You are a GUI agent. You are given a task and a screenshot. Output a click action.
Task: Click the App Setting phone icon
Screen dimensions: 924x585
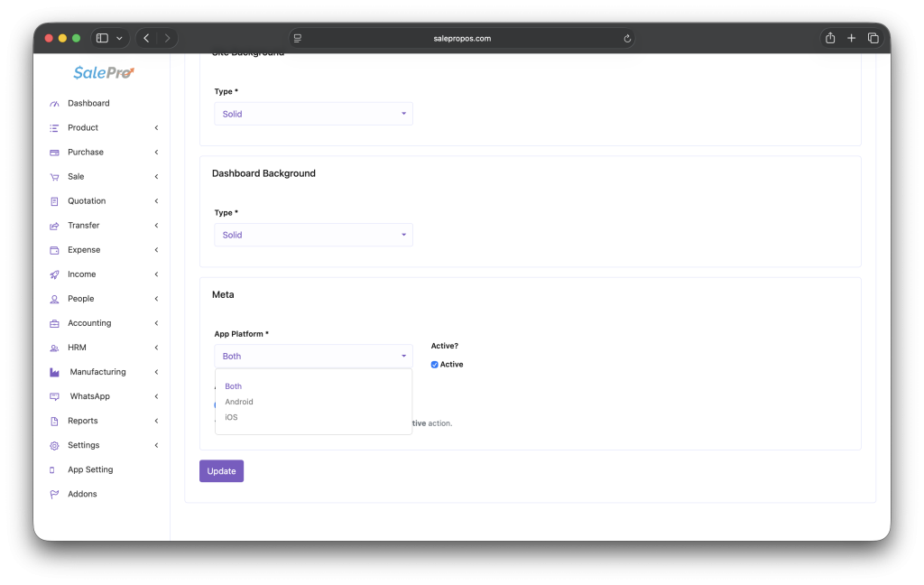(54, 470)
